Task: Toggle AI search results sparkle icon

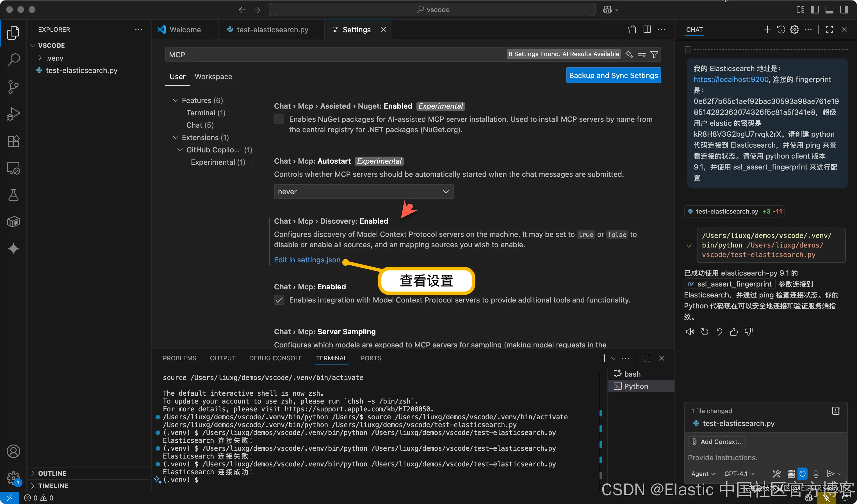Action: click(629, 54)
